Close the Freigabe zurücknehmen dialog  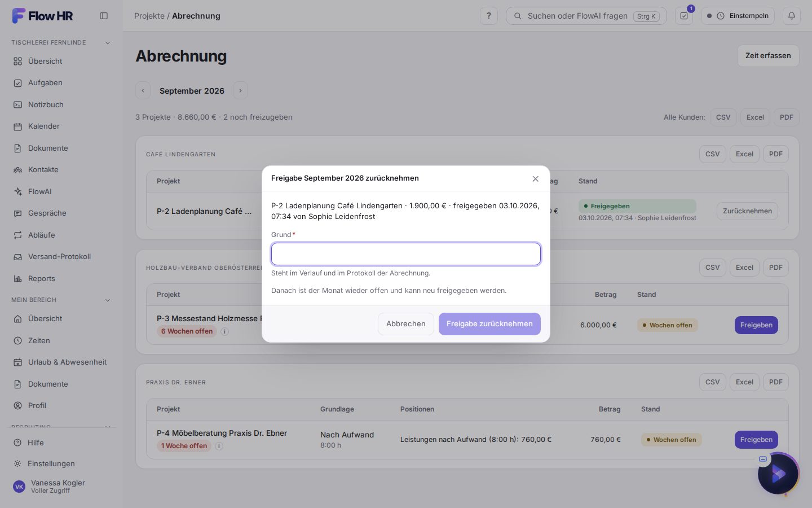pos(535,179)
